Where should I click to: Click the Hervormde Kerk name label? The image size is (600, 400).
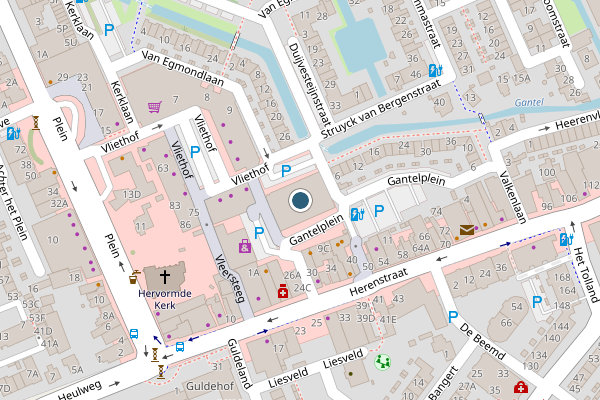(165, 299)
